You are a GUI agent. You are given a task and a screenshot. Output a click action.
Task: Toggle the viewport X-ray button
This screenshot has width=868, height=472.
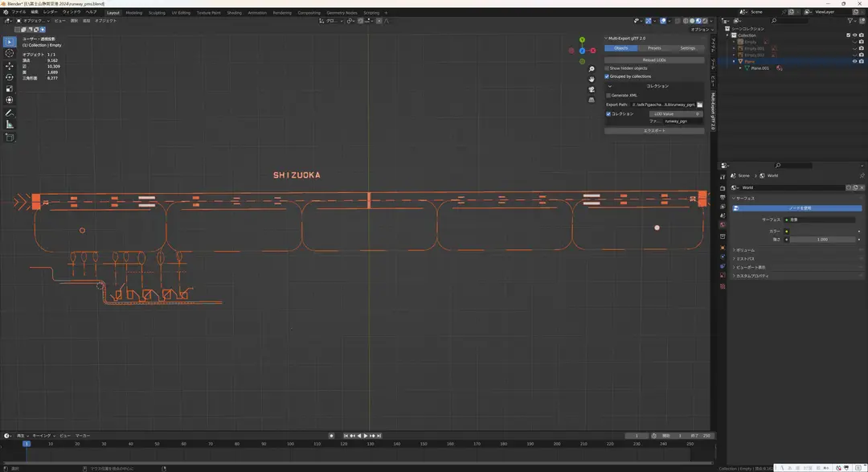677,21
